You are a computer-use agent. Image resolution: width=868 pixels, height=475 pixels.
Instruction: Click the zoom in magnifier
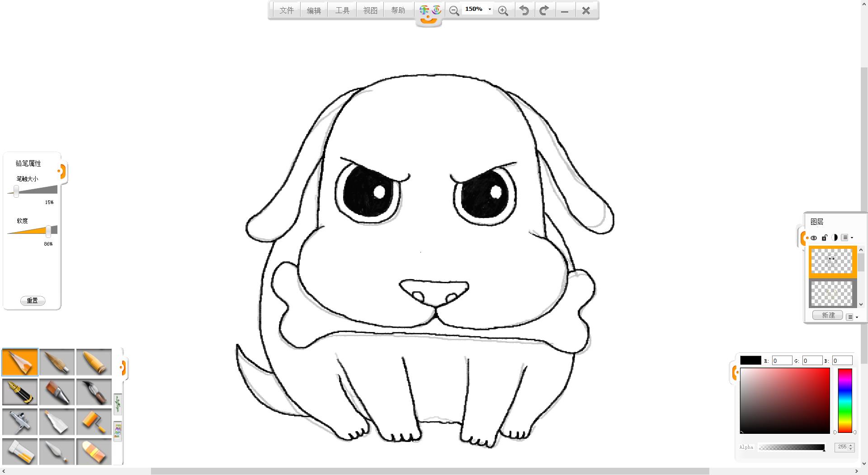point(503,11)
